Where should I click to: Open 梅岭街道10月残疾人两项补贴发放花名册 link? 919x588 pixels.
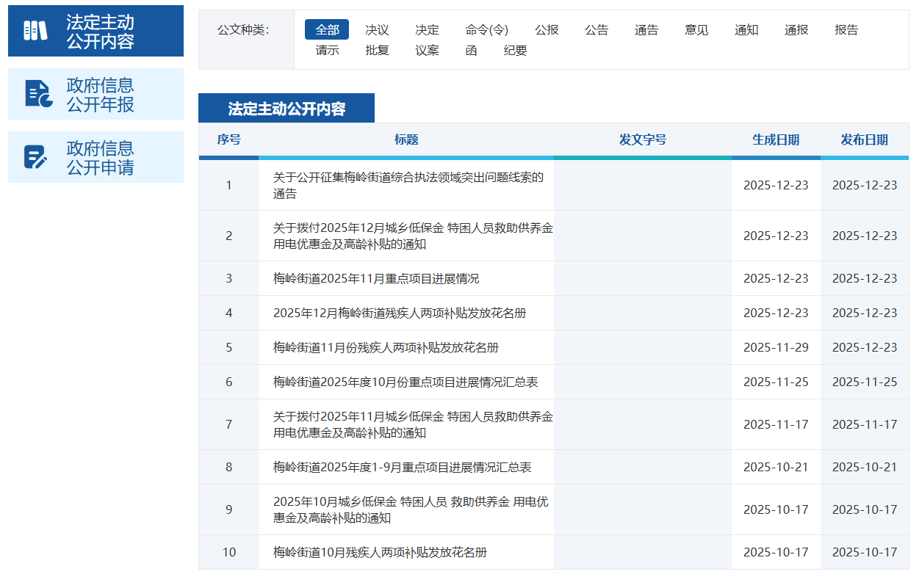(380, 553)
